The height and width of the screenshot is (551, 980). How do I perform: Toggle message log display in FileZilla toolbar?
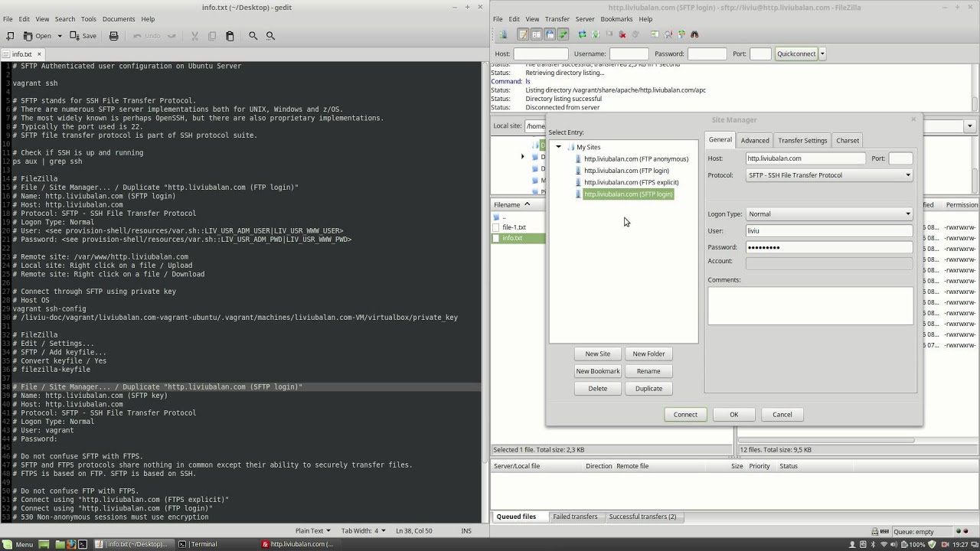tap(523, 34)
